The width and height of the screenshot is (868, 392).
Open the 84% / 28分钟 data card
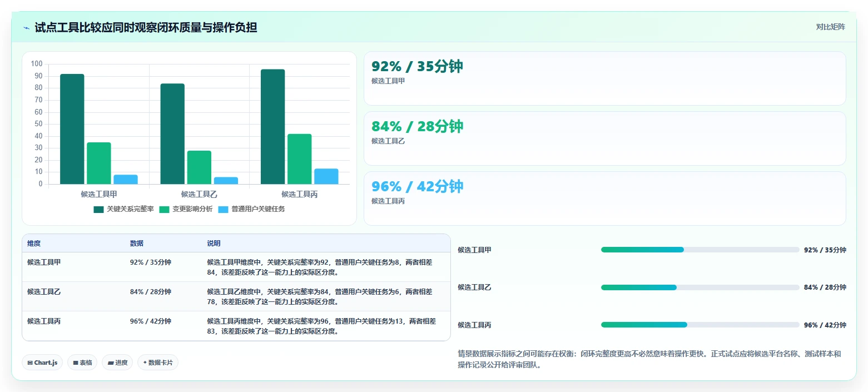(x=604, y=138)
